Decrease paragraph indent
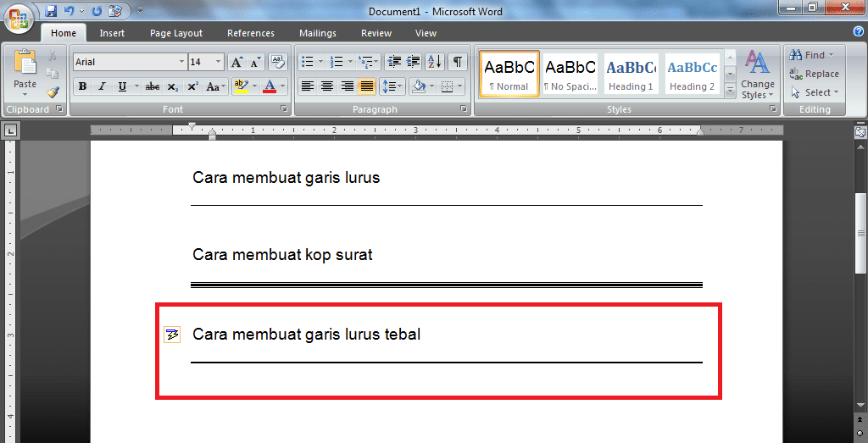The height and width of the screenshot is (443, 868). click(393, 62)
